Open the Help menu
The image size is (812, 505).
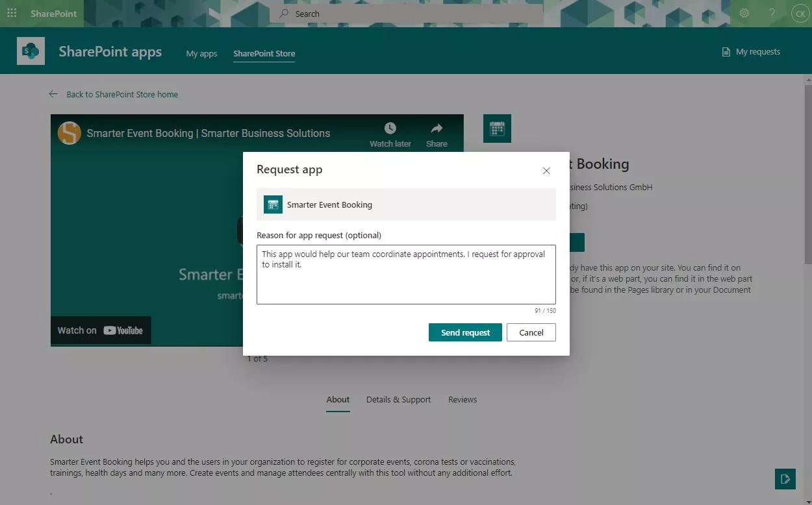click(771, 13)
